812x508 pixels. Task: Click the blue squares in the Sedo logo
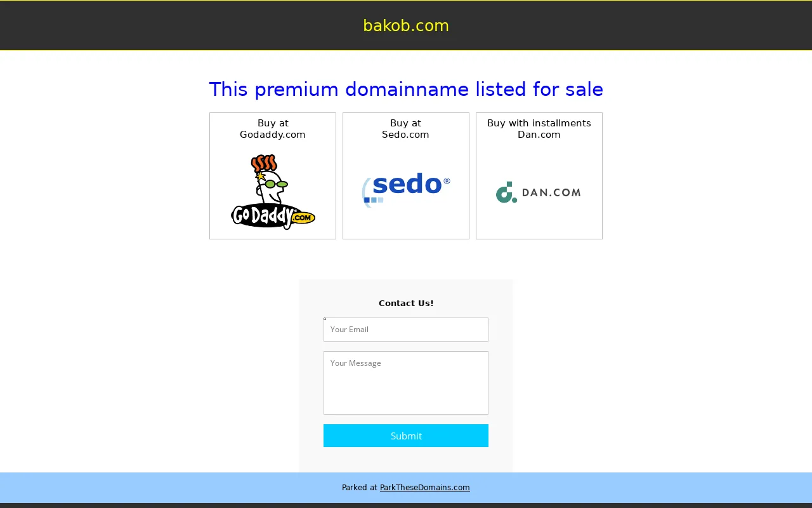374,200
